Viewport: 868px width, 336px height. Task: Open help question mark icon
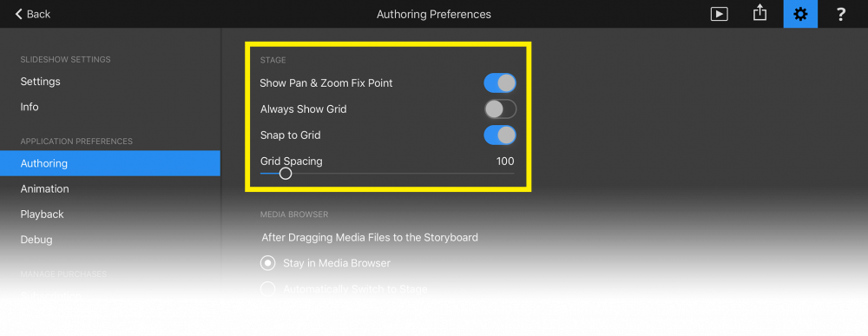[x=840, y=15]
